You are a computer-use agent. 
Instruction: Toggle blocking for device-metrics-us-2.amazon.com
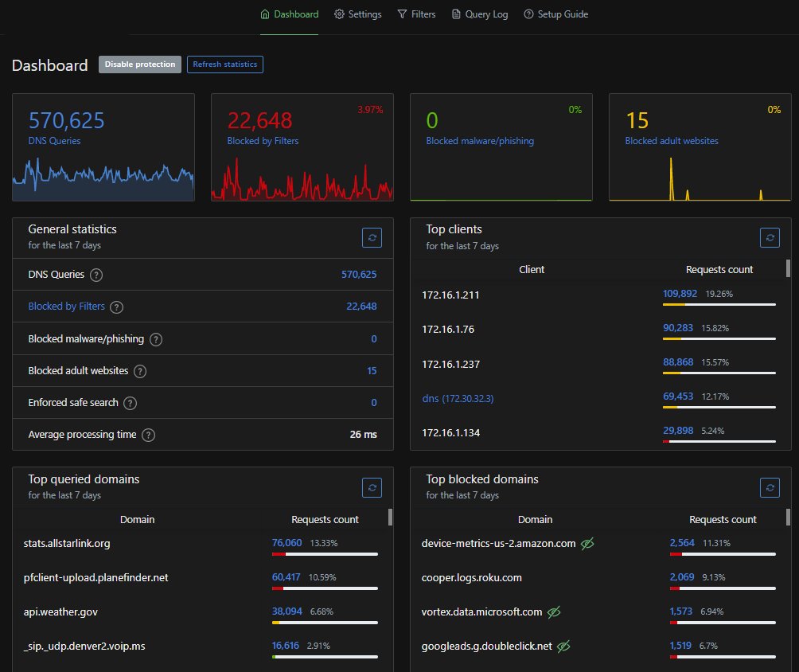(x=587, y=543)
